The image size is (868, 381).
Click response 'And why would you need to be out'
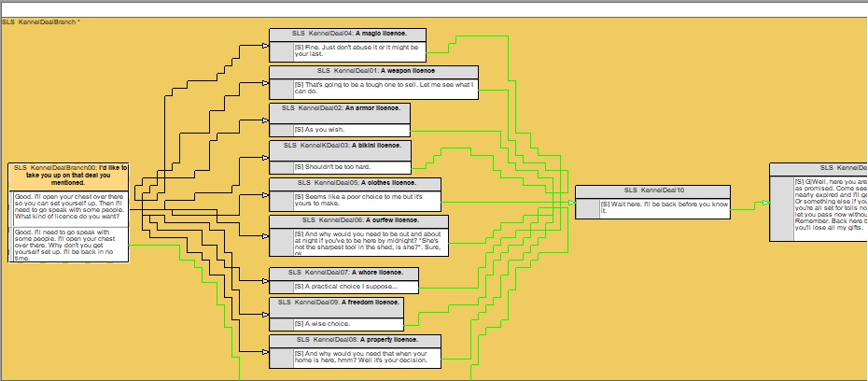pyautogui.click(x=371, y=243)
